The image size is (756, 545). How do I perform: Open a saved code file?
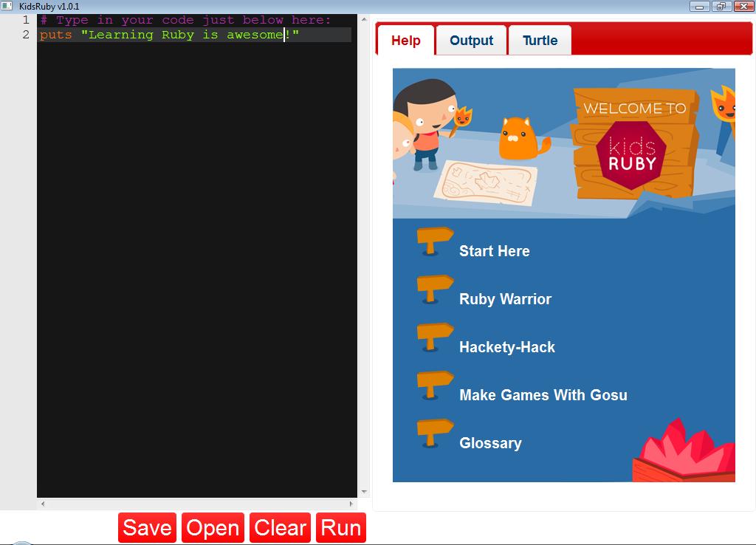(213, 527)
